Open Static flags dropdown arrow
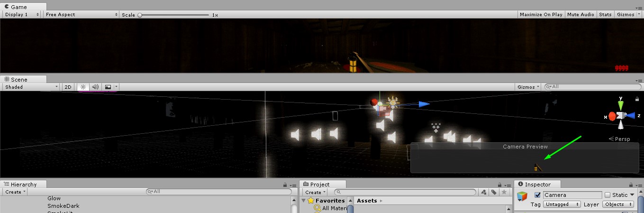 click(632, 195)
